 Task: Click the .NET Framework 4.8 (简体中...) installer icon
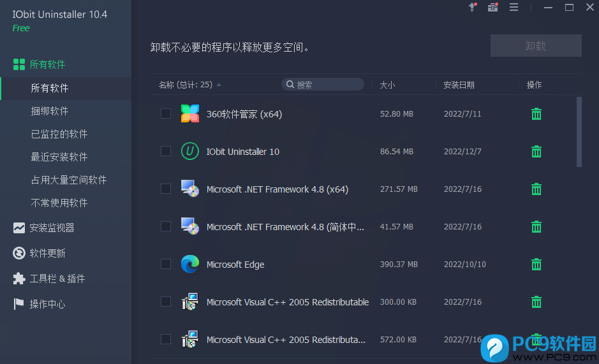(190, 226)
